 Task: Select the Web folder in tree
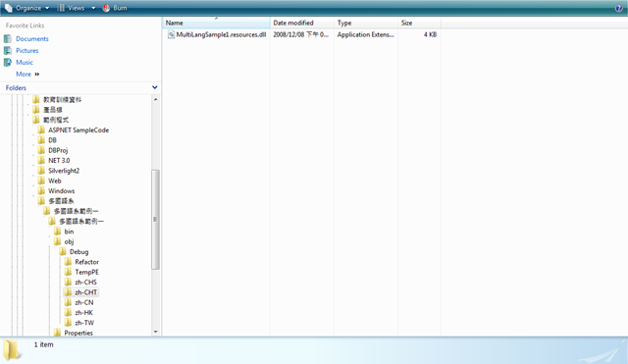55,181
